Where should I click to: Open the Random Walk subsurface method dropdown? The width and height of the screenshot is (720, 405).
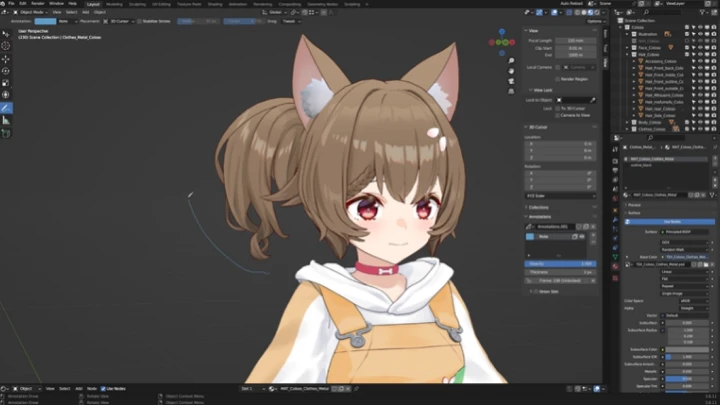pyautogui.click(x=685, y=250)
